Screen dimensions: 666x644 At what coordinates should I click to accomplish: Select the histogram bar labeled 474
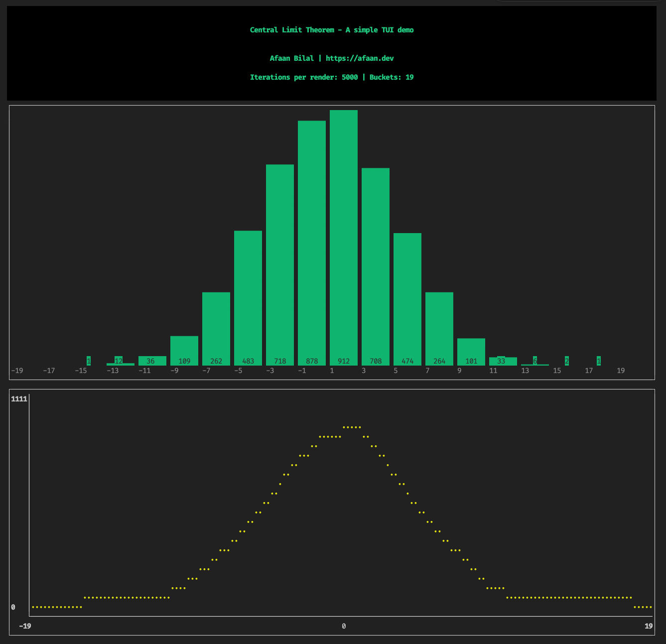tap(407, 299)
